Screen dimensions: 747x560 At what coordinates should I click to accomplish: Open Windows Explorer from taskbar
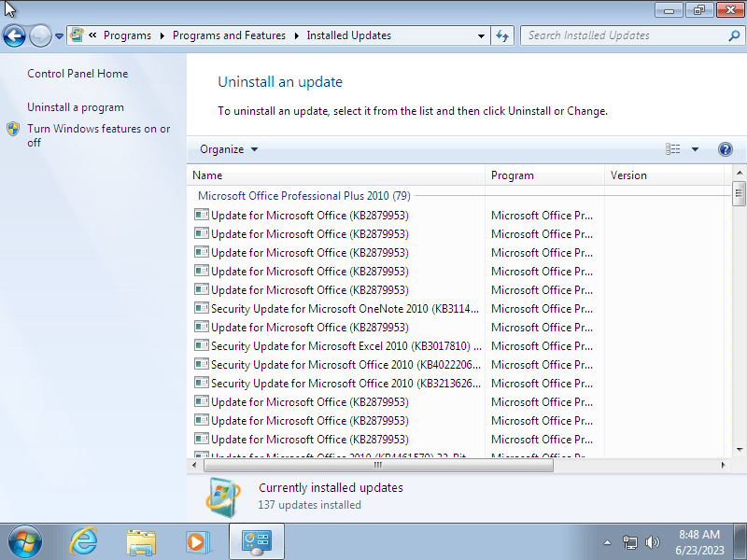(x=141, y=542)
